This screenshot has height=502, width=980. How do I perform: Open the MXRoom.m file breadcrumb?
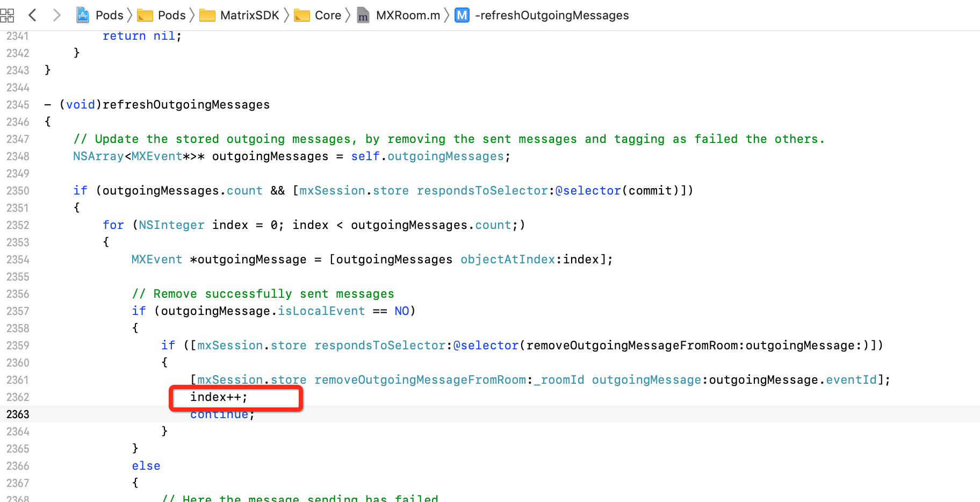[399, 15]
